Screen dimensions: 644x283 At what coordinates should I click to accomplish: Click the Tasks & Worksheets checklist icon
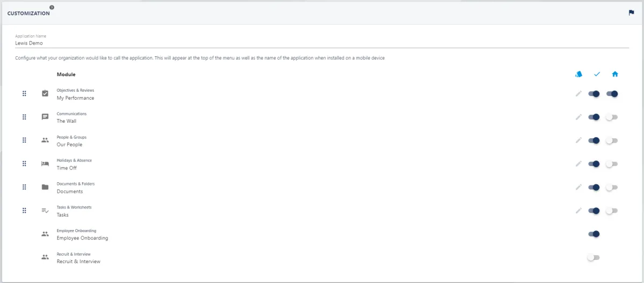pos(45,211)
